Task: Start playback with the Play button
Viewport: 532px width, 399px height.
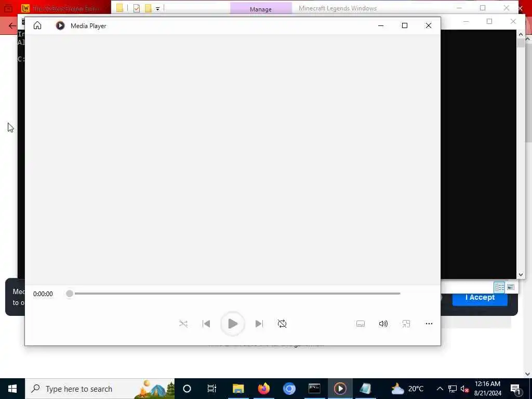Action: point(233,324)
